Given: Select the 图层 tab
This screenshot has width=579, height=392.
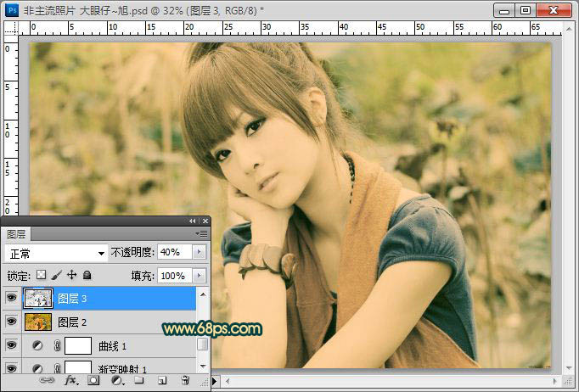Looking at the screenshot, I should coord(16,233).
